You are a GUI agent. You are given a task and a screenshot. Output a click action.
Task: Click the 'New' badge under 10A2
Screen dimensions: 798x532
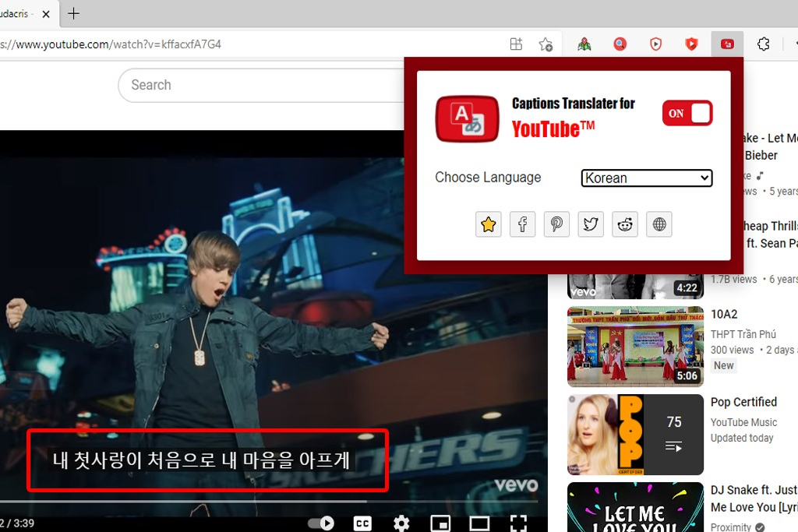click(x=723, y=365)
